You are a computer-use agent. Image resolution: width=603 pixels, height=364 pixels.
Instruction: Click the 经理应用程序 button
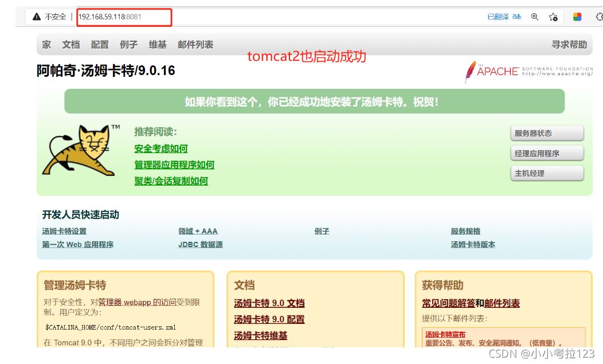(x=547, y=153)
